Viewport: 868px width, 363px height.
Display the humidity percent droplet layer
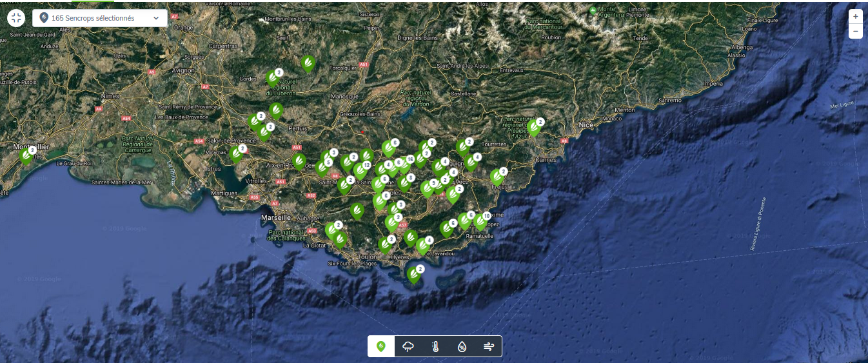pos(462,346)
